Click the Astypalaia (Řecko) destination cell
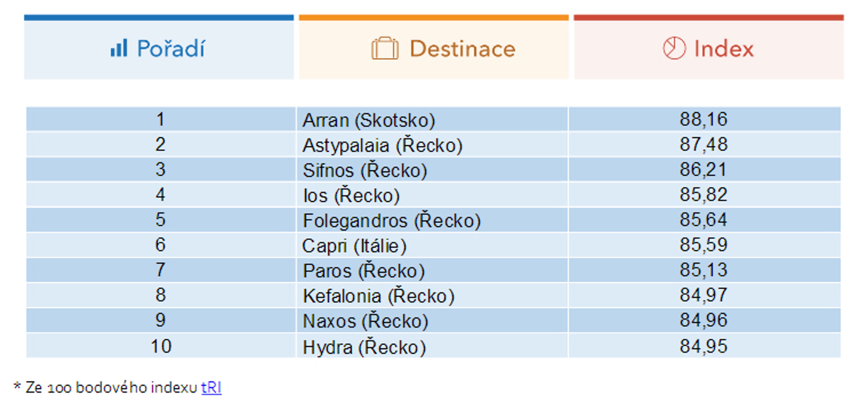 coord(432,144)
